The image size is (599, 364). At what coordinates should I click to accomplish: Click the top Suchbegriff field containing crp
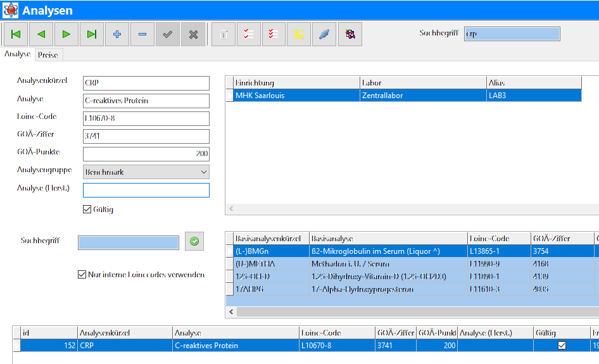512,34
